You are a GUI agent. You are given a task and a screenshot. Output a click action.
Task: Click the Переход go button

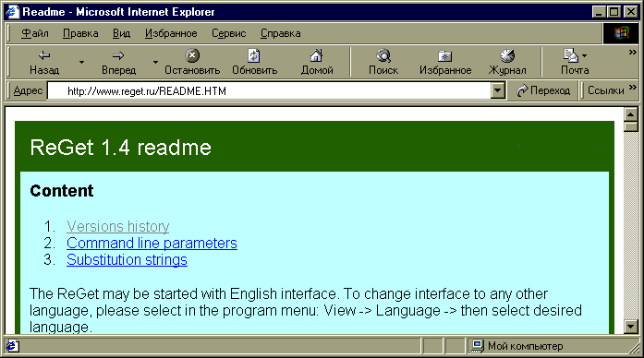point(543,90)
